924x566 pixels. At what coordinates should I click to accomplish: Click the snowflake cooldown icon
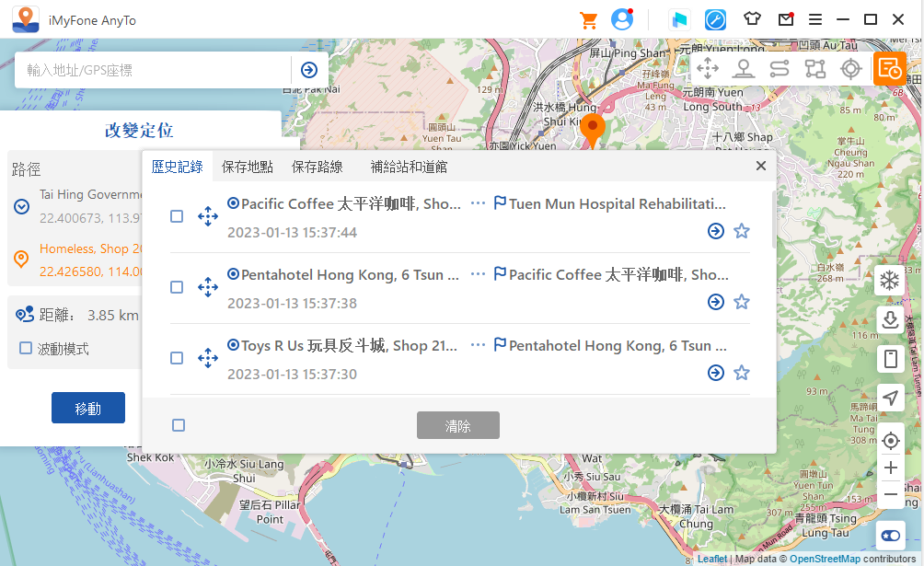coord(890,280)
